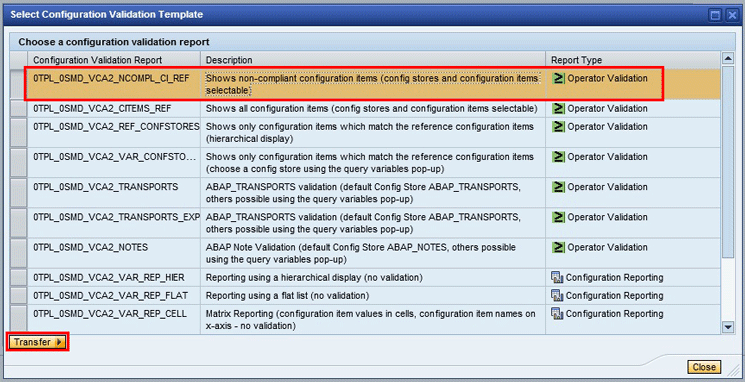Click Operator Validation icon in CITEMS_REF row
The image size is (745, 382).
tap(559, 109)
